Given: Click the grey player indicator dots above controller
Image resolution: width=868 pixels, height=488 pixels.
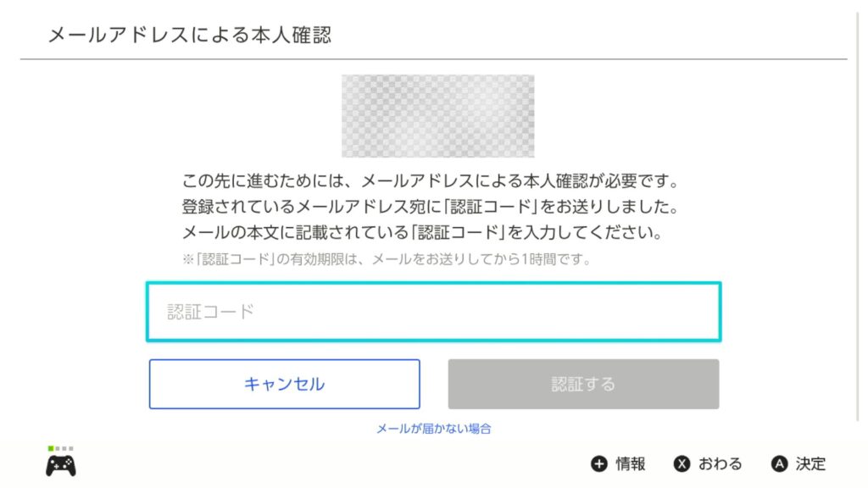Looking at the screenshot, I should point(64,448).
